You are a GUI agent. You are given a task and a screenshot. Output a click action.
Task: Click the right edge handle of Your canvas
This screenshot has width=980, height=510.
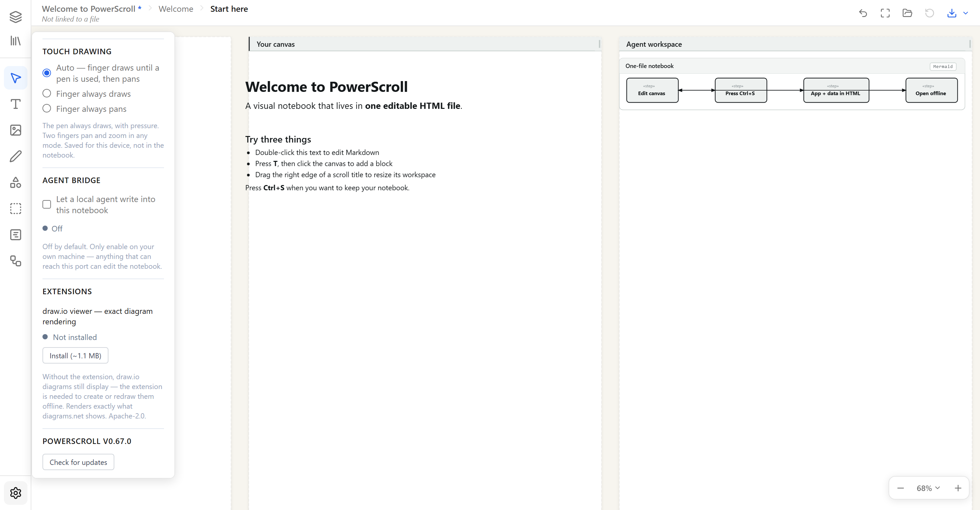599,44
